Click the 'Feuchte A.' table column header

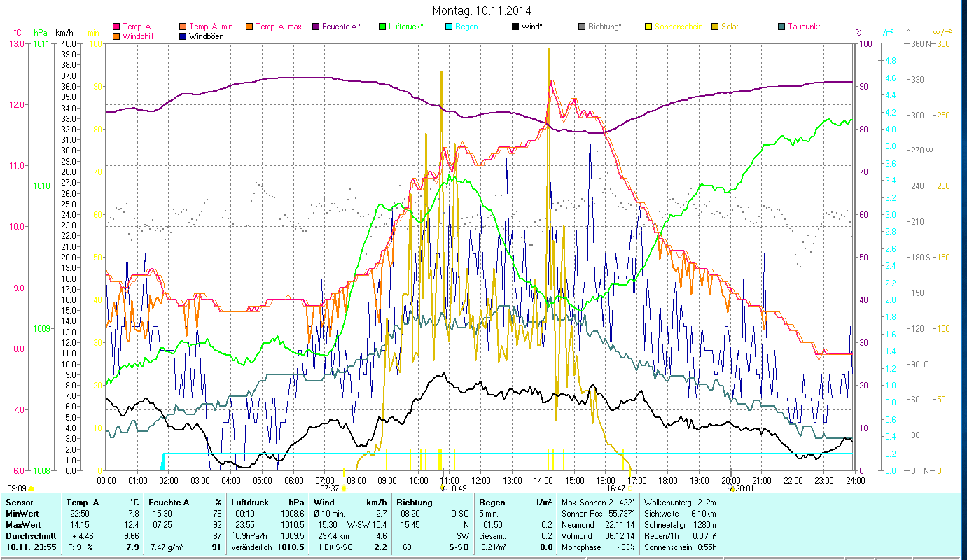171,503
